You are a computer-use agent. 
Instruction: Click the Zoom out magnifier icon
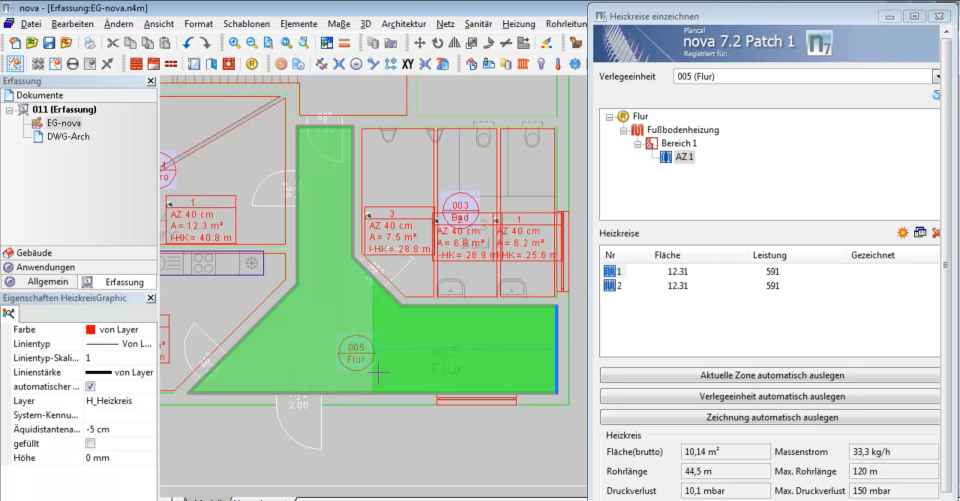(252, 43)
